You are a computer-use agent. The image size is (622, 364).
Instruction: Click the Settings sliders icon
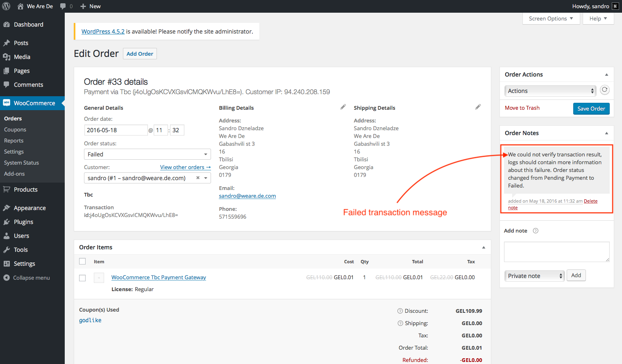(x=7, y=264)
